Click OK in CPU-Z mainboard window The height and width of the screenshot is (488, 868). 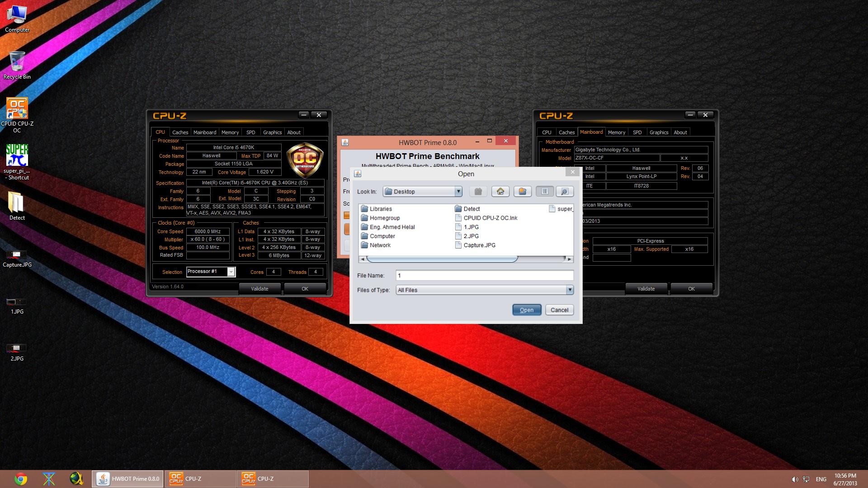pos(692,289)
